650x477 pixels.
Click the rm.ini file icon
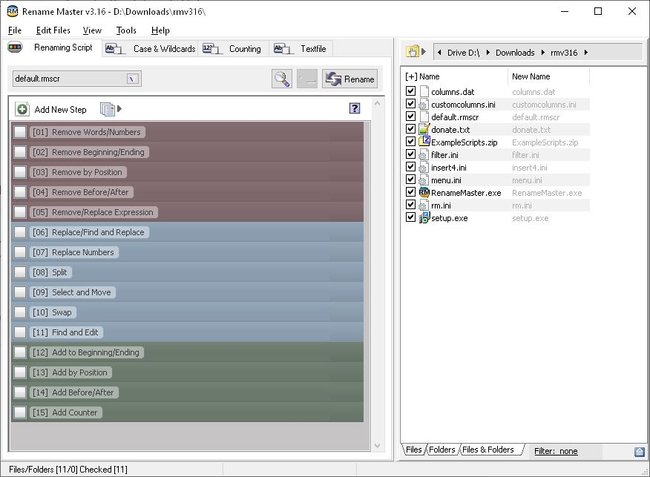pos(424,205)
